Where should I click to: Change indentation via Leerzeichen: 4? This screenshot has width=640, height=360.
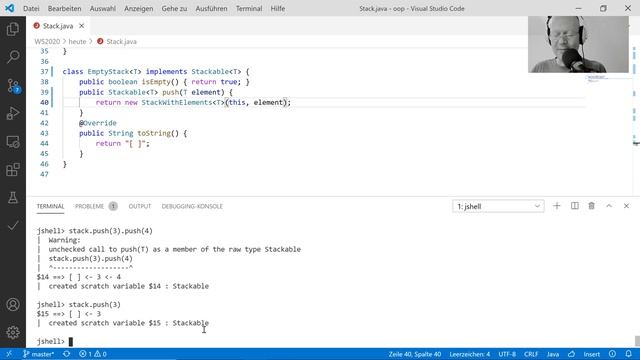[x=469, y=354]
